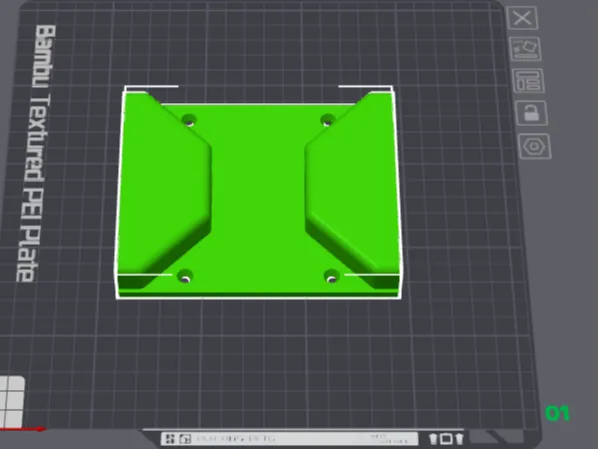Click the four-square grid icon in bottom bar
The image size is (599, 449).
click(170, 439)
